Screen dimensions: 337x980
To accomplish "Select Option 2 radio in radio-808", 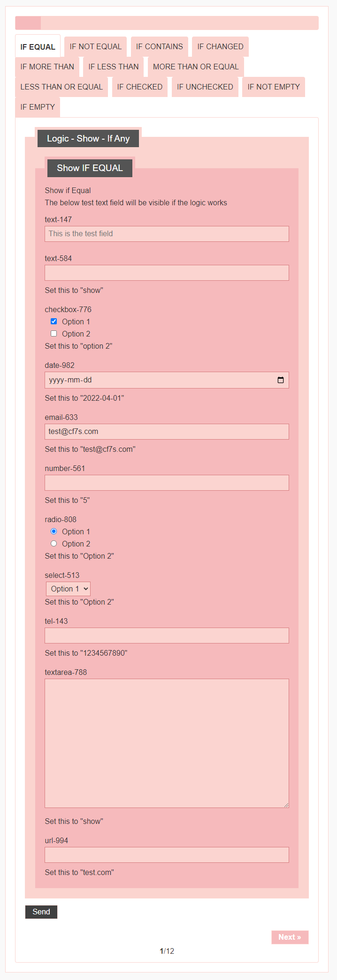I will tap(54, 544).
